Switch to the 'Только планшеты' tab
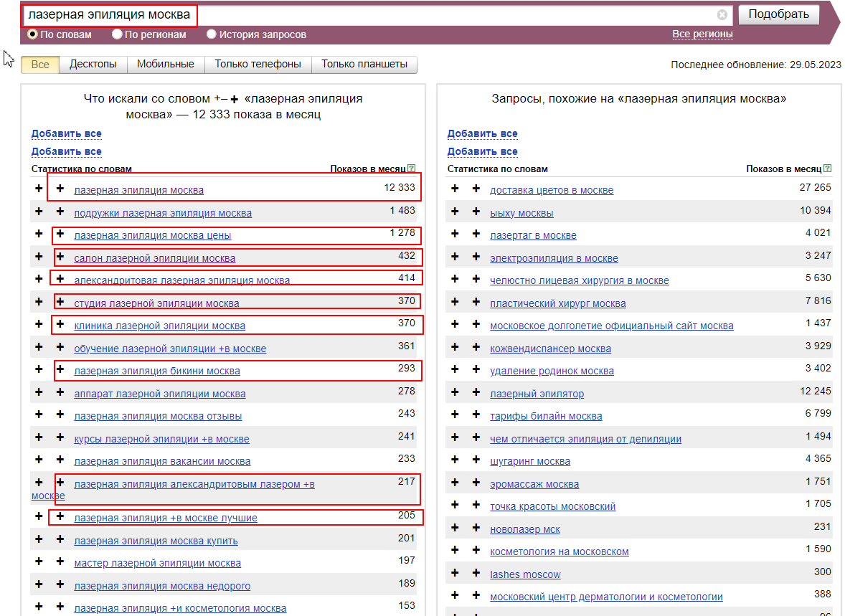The image size is (845, 616). (x=364, y=65)
